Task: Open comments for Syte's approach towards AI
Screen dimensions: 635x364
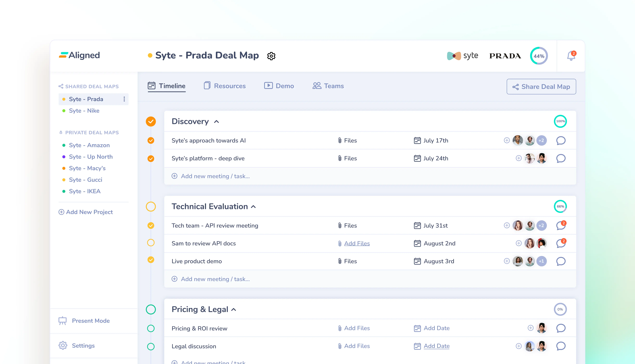Action: (561, 141)
